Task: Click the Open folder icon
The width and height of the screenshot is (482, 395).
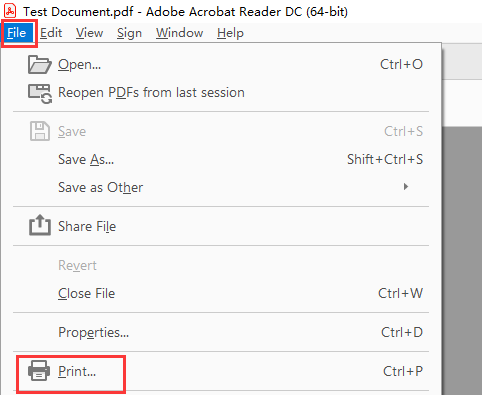Action: click(x=40, y=65)
